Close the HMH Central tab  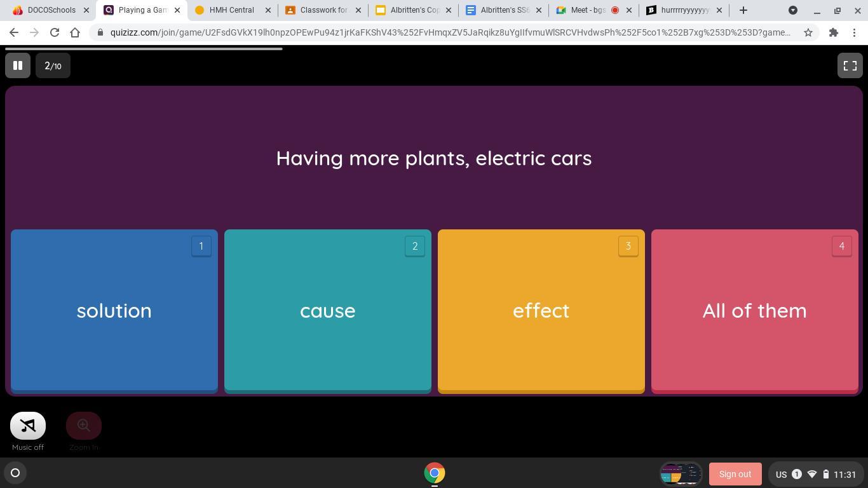click(x=268, y=10)
